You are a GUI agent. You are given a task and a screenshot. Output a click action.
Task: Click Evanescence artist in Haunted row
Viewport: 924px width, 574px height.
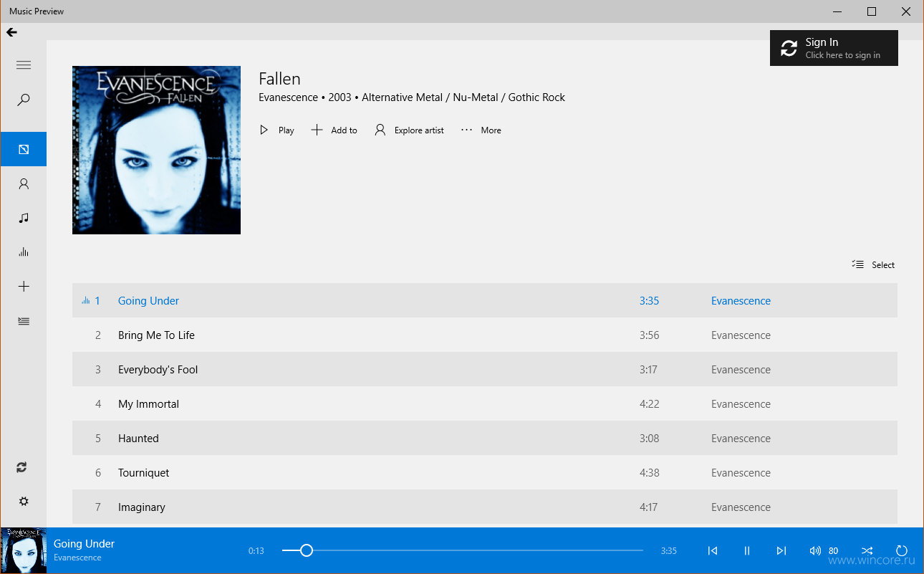741,439
